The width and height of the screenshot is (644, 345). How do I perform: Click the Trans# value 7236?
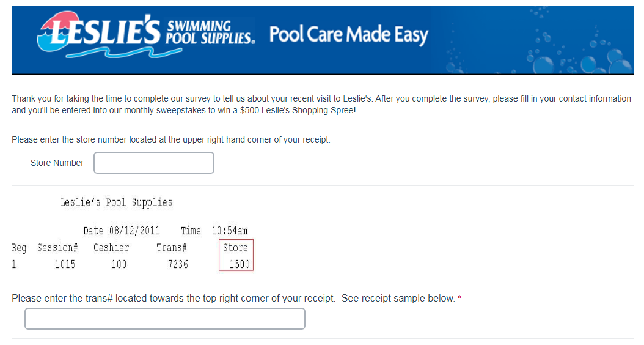[x=178, y=264]
